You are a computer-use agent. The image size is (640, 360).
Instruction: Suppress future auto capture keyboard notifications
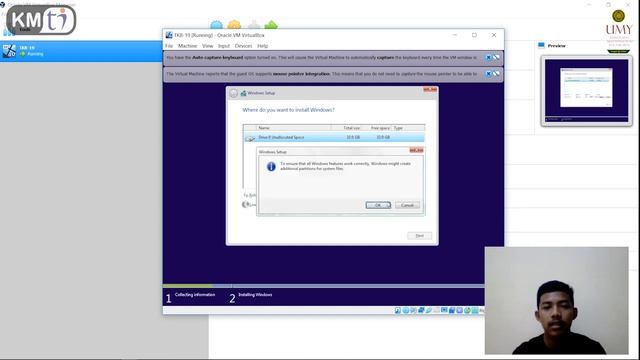pos(496,58)
